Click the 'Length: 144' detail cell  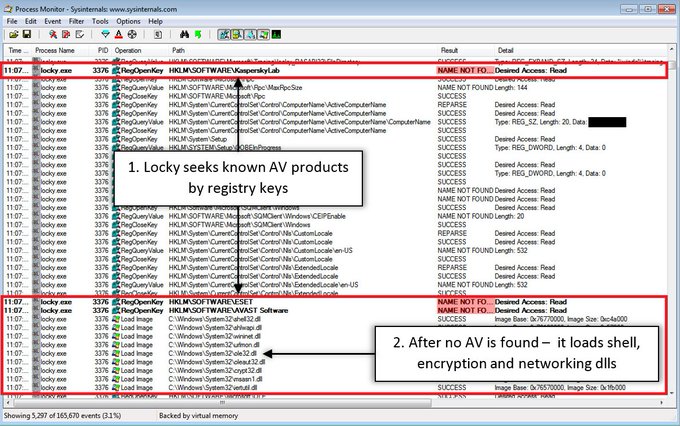tap(511, 88)
